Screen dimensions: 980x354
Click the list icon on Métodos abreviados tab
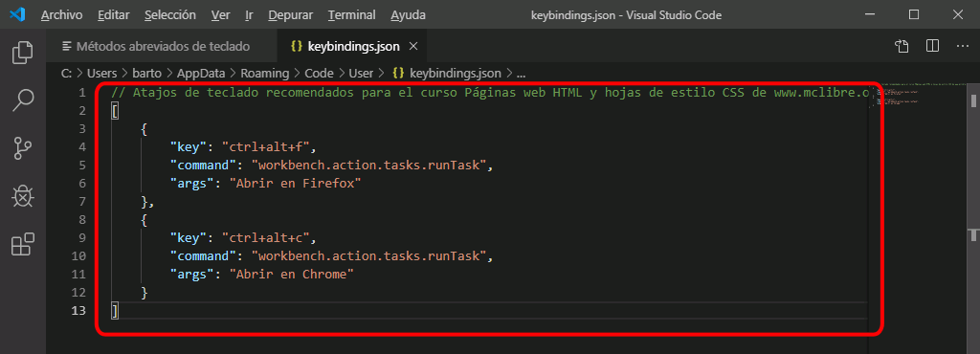(67, 46)
